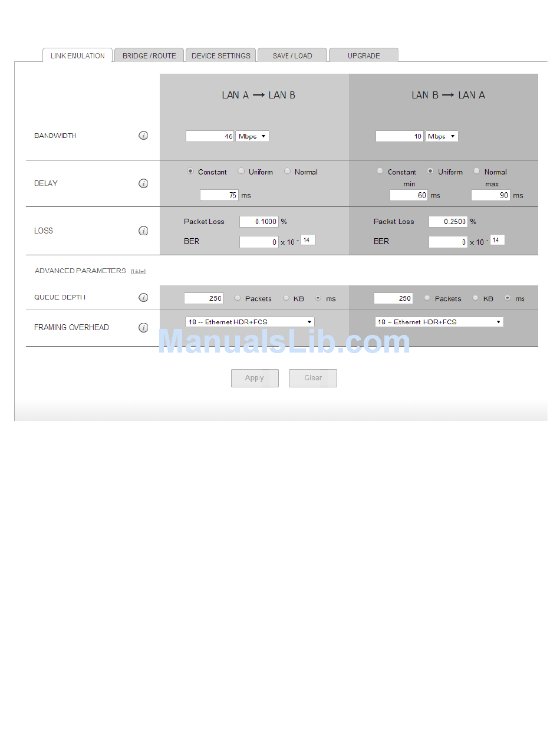Open the Device Settings tab

[x=221, y=55]
